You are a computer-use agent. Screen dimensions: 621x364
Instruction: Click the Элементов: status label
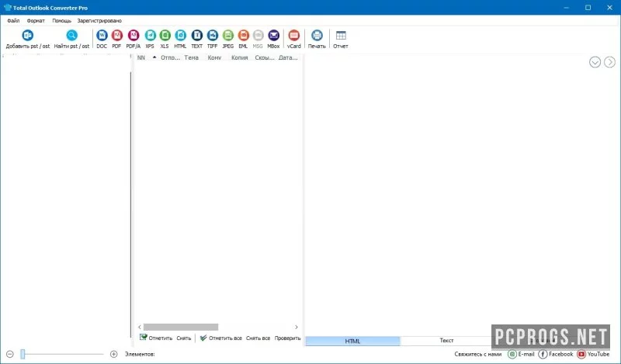click(140, 354)
